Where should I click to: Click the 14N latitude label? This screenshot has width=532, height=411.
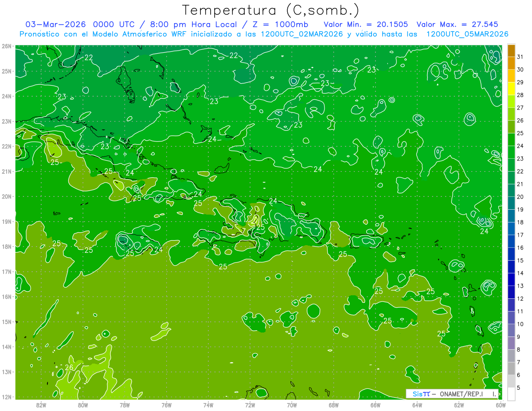point(7,347)
